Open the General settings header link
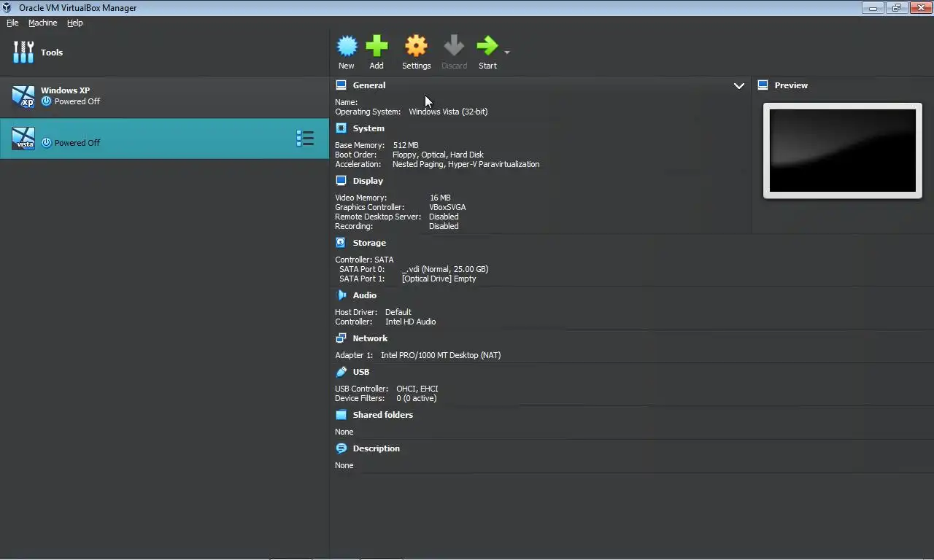 pos(369,85)
